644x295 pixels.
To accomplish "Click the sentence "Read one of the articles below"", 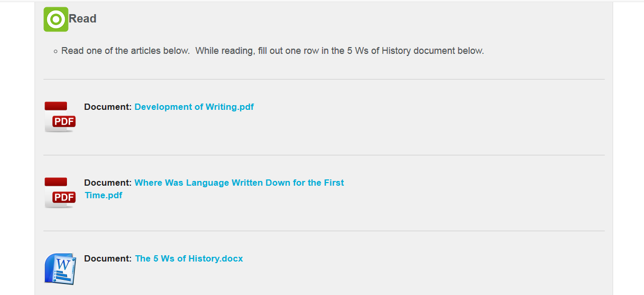I will [x=126, y=51].
